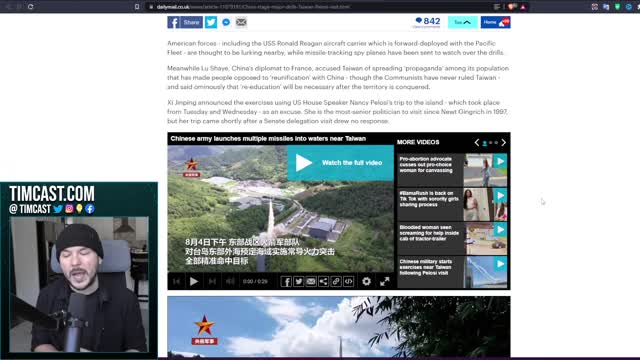The image size is (640, 360).
Task: Email the video from player bar
Action: point(311,282)
